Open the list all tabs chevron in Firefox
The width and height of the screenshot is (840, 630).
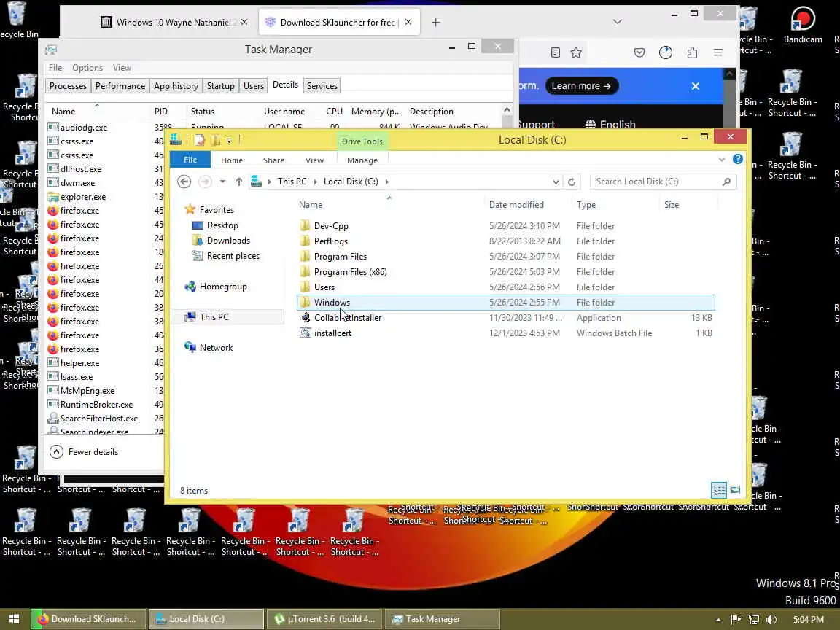coord(617,22)
